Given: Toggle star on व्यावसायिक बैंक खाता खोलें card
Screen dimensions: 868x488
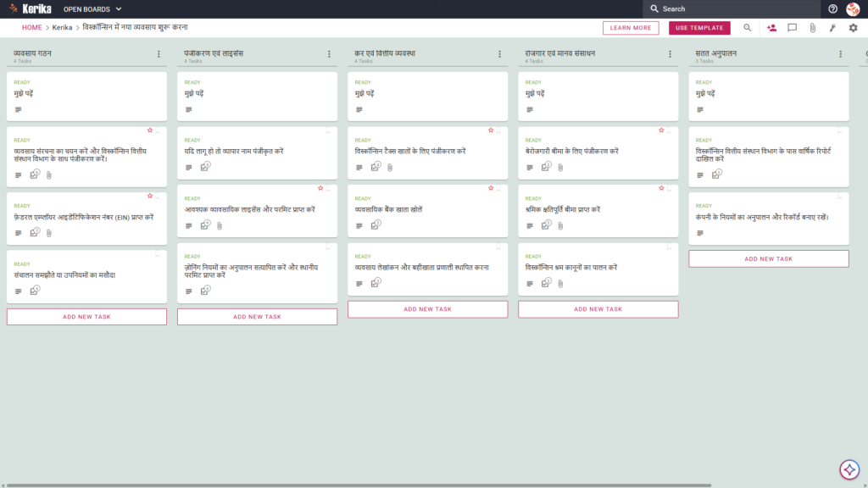Looking at the screenshot, I should (491, 189).
